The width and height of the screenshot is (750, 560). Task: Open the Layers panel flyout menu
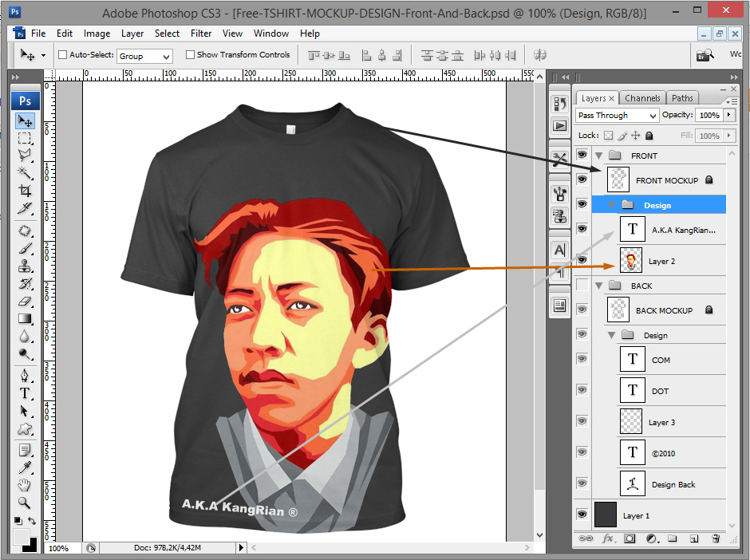(x=732, y=101)
